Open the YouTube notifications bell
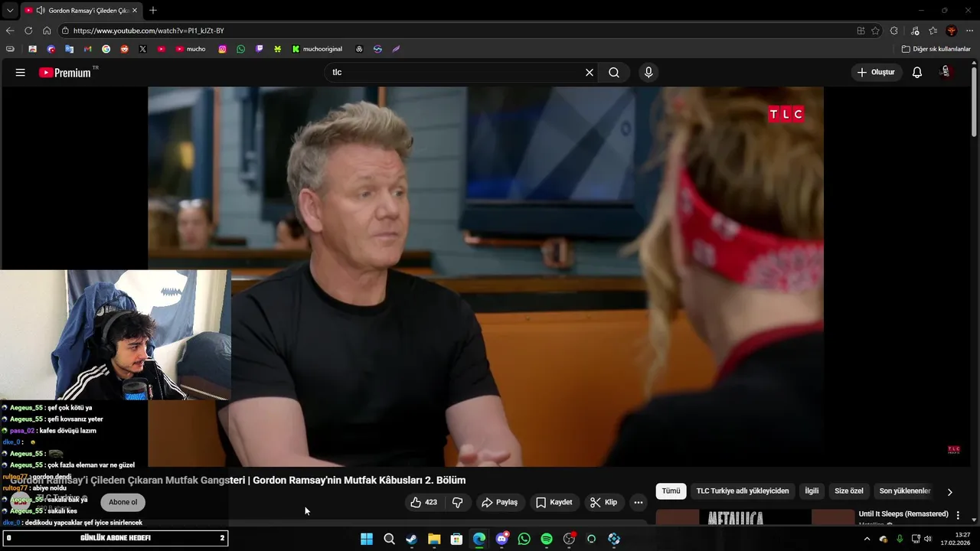Screen dimensions: 980x551 tap(917, 73)
